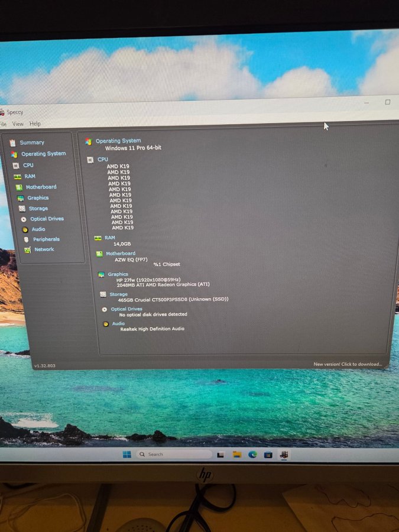Click the Optical Drives disc icon in the sidebar
The width and height of the screenshot is (399, 532).
(x=24, y=219)
